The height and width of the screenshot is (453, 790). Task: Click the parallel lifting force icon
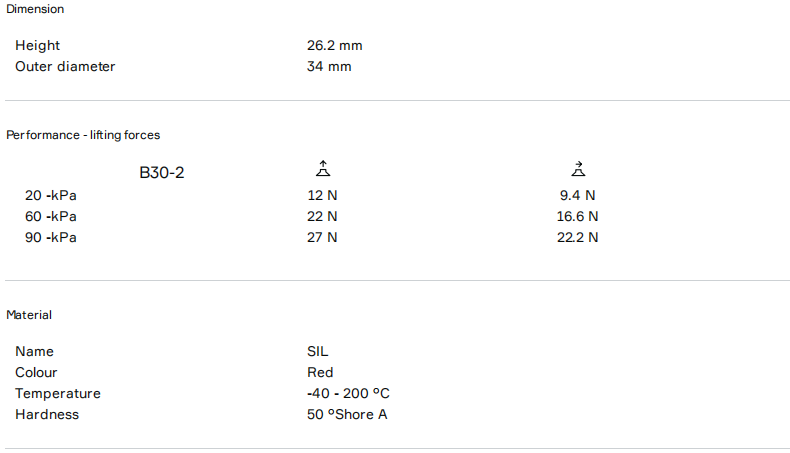[577, 169]
